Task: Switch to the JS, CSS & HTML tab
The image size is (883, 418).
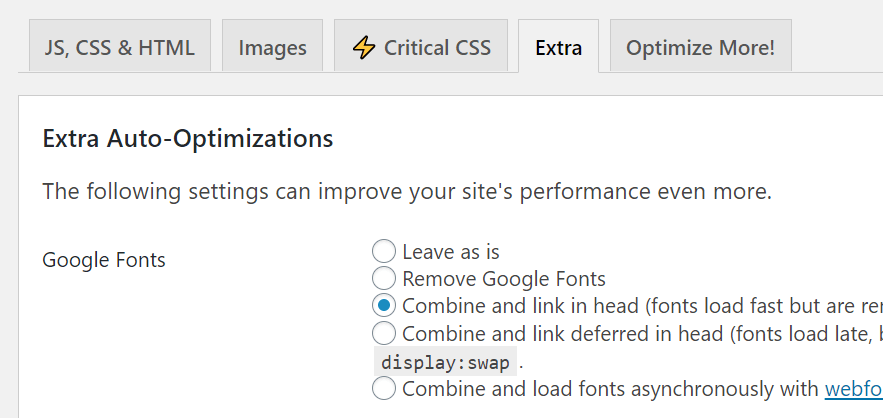Action: point(120,46)
